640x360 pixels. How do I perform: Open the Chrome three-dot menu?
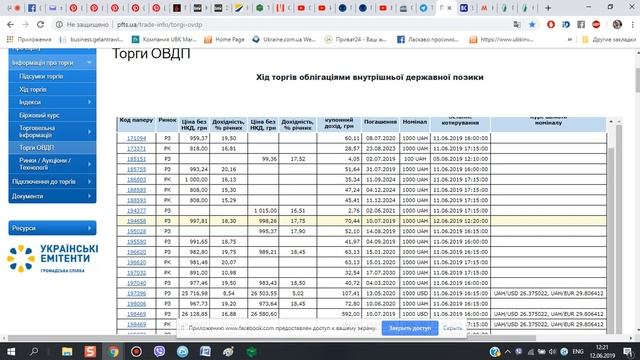(632, 24)
